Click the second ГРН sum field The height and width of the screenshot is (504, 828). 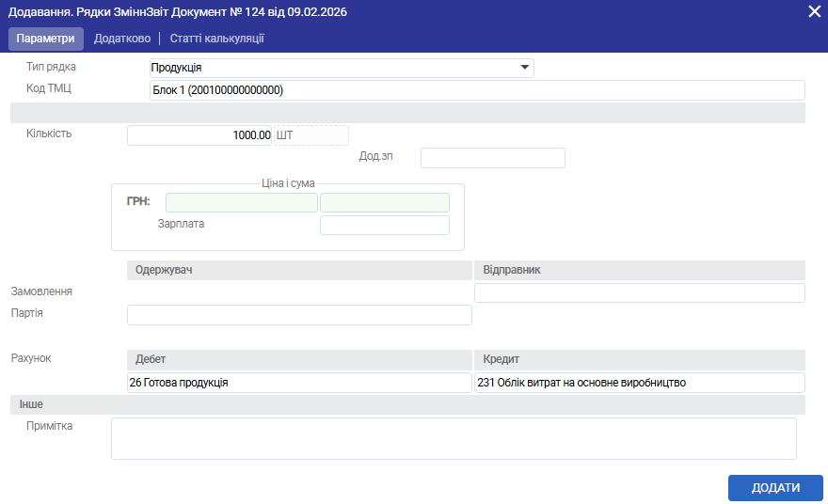(x=384, y=202)
